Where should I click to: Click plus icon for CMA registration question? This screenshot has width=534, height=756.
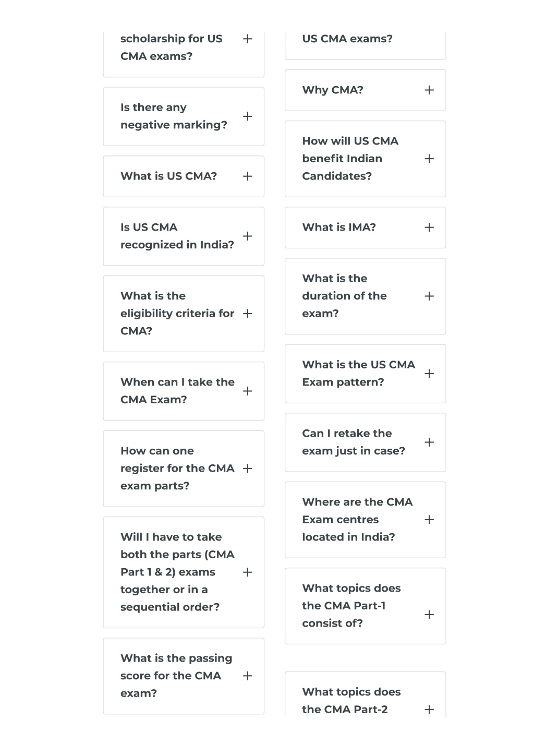click(x=248, y=469)
